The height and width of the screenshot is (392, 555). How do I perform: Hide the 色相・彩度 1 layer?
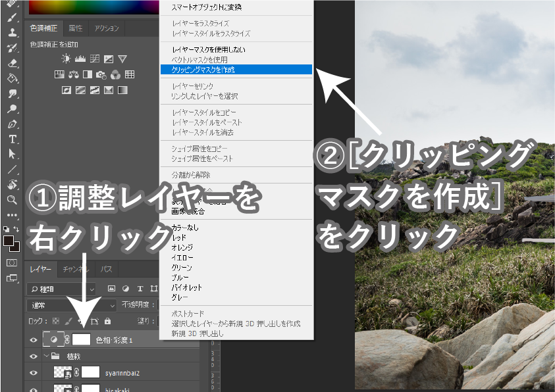[x=34, y=340]
